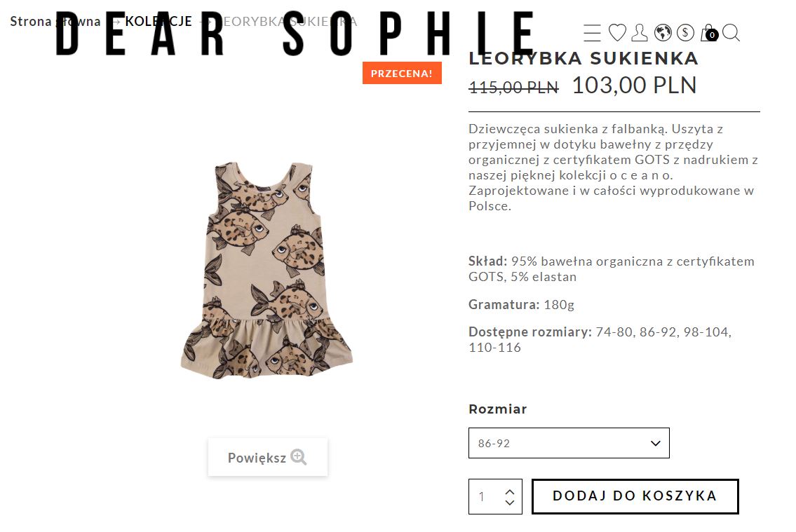The width and height of the screenshot is (796, 532).
Task: Click the search magnifier icon
Action: [x=731, y=33]
